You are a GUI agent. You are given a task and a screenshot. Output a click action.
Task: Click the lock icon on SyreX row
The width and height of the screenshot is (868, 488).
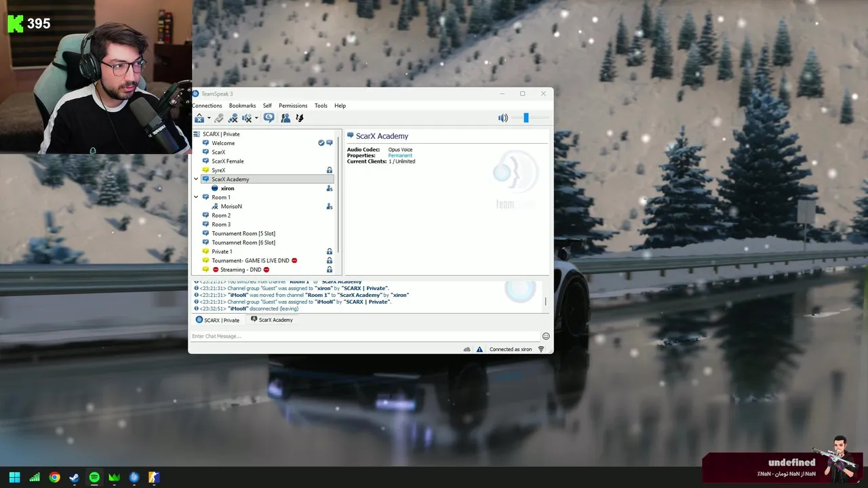(x=330, y=170)
